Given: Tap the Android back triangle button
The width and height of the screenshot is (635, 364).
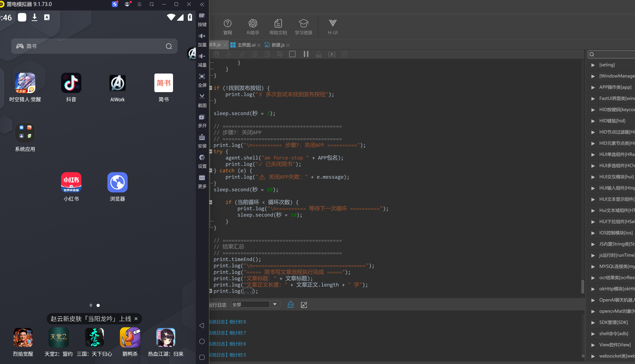Looking at the screenshot, I should pos(202,325).
